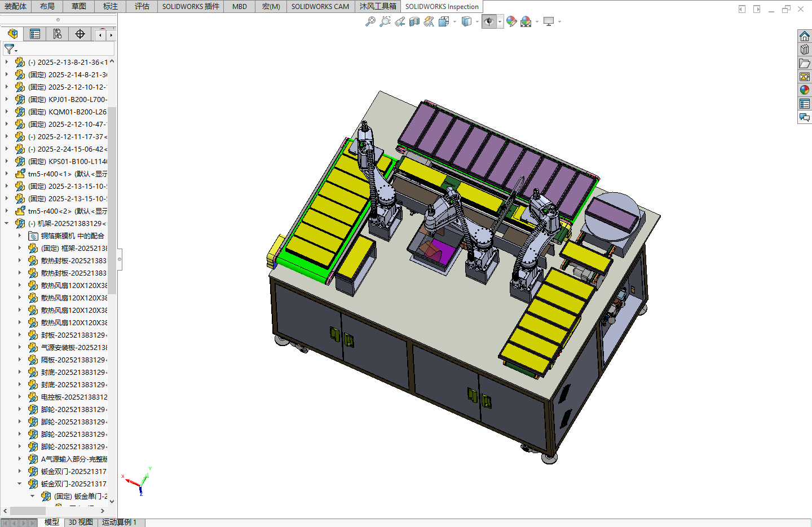Viewport: 812px width, 527px height.
Task: Select the Zoom to Area tool
Action: coord(385,21)
